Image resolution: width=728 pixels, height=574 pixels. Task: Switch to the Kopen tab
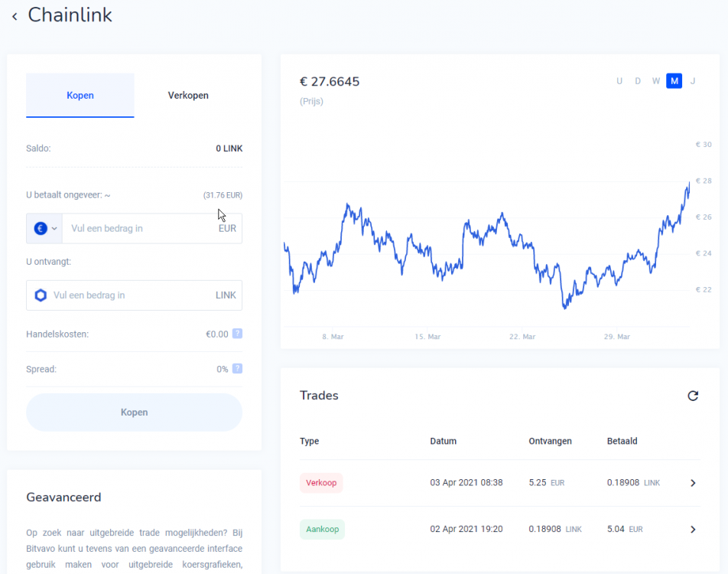[x=80, y=96]
